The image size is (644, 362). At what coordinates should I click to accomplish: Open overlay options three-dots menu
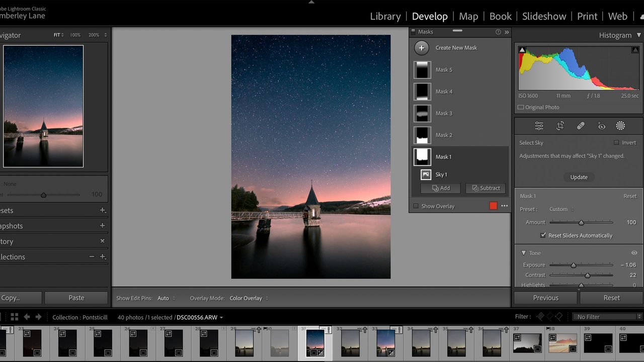(x=504, y=206)
